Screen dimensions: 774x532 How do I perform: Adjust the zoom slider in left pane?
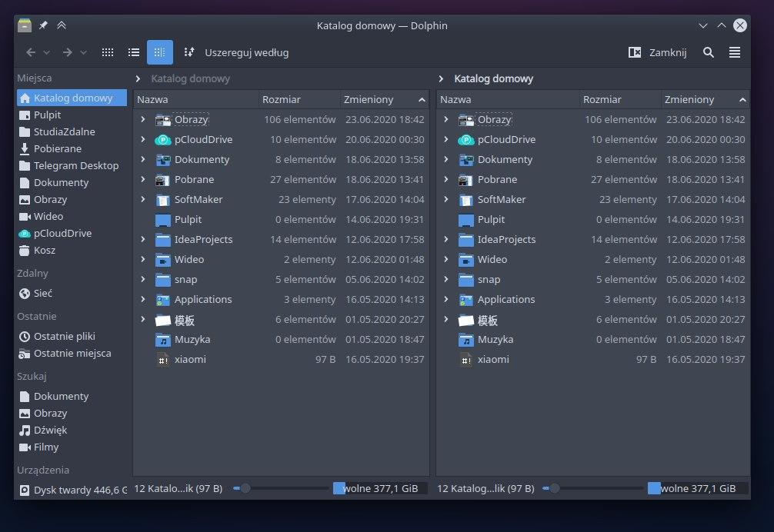pyautogui.click(x=245, y=488)
